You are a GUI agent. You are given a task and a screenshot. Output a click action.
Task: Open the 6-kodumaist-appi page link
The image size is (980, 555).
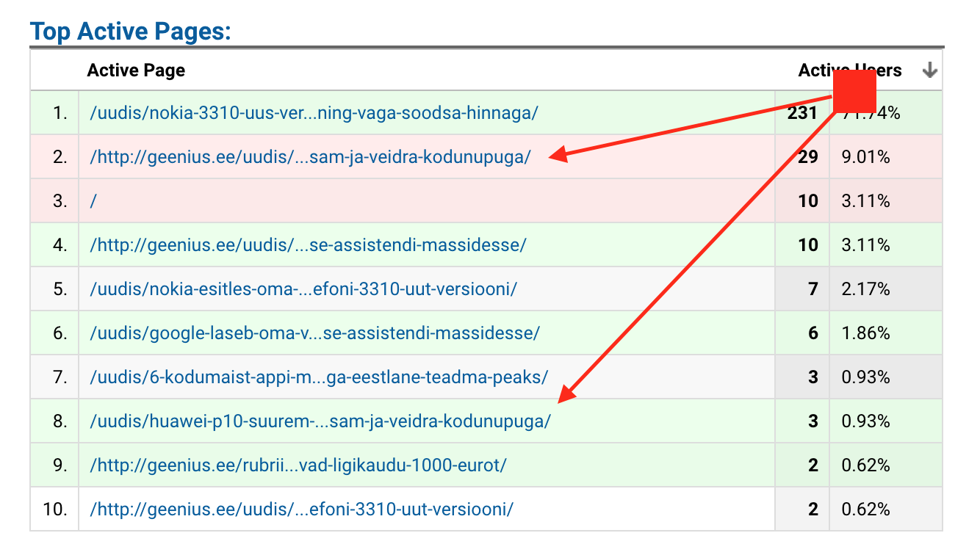click(x=319, y=377)
